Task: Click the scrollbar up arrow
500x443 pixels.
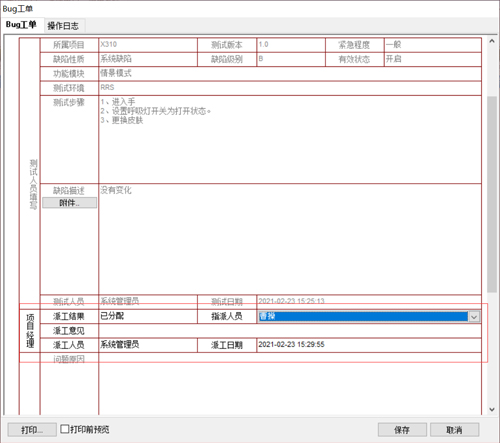Action: point(492,41)
